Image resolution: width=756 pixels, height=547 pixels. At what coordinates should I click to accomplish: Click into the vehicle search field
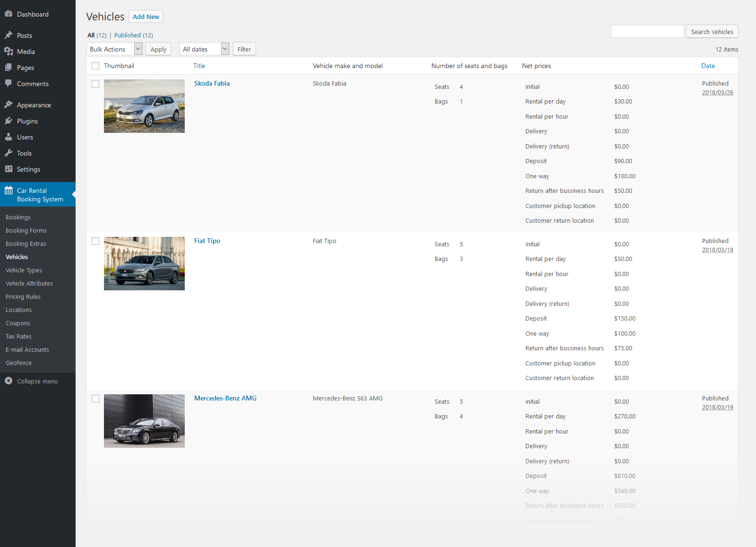coord(647,31)
